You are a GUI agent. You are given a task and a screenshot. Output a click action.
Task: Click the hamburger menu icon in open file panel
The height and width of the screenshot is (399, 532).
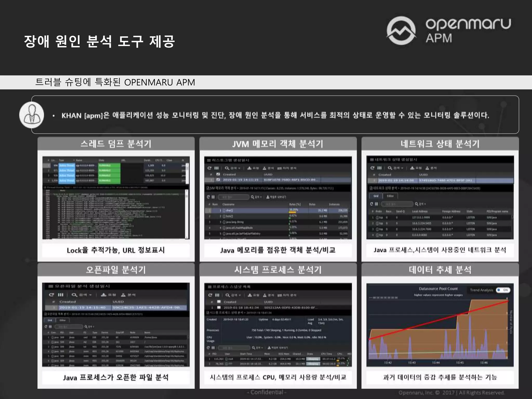pyautogui.click(x=51, y=286)
